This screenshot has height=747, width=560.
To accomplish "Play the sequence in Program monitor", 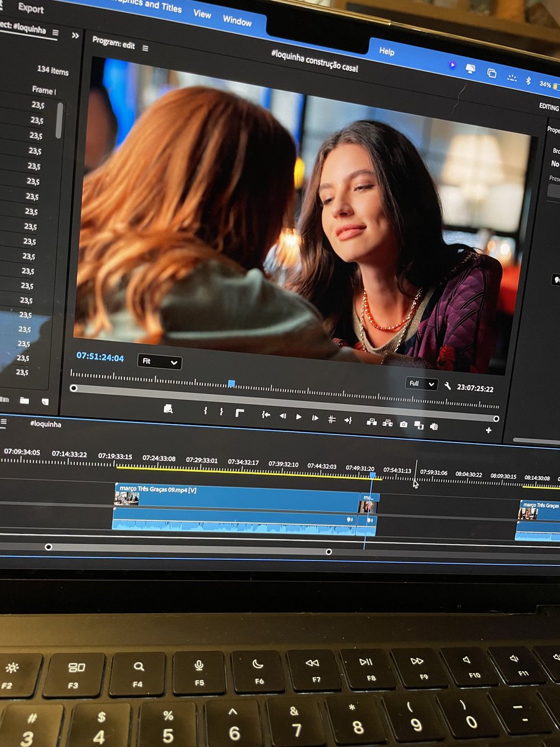I will pos(299,416).
